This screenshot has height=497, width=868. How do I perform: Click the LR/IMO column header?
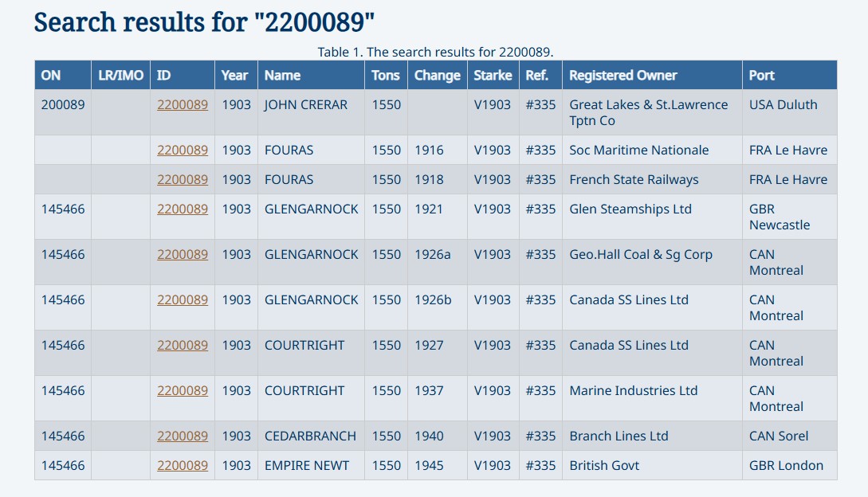point(120,76)
